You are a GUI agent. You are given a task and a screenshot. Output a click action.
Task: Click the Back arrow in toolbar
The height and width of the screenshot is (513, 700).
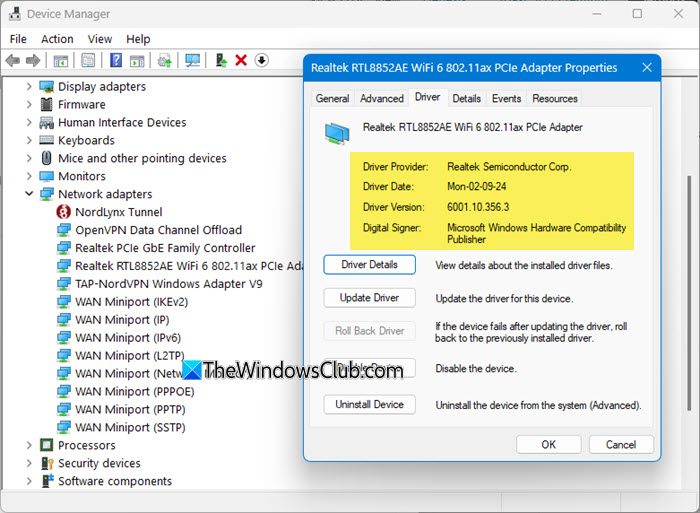[12, 60]
